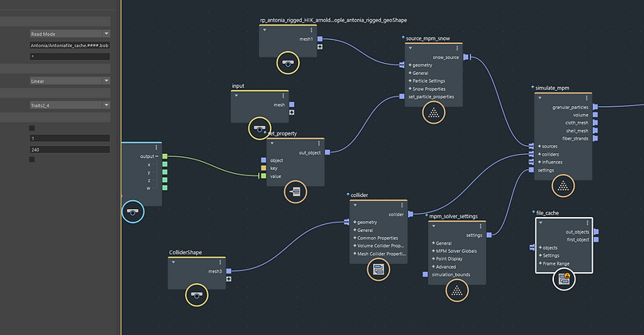Open the Linear interpolation dropdown

coord(70,81)
